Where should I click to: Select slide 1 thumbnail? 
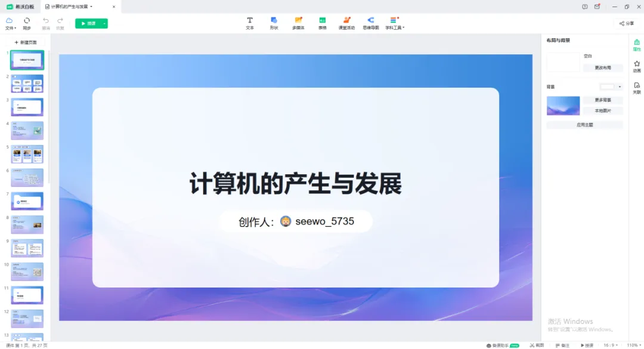click(27, 60)
